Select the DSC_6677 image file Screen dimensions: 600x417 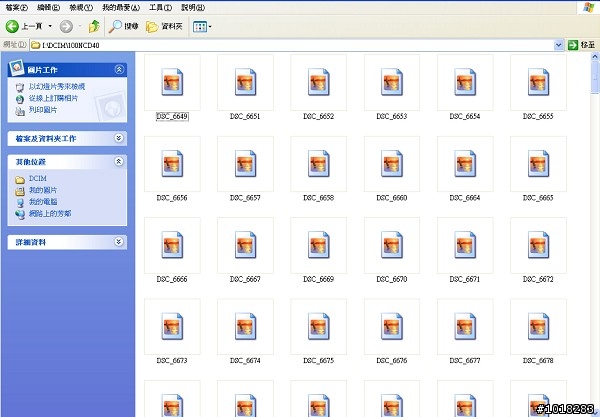465,332
